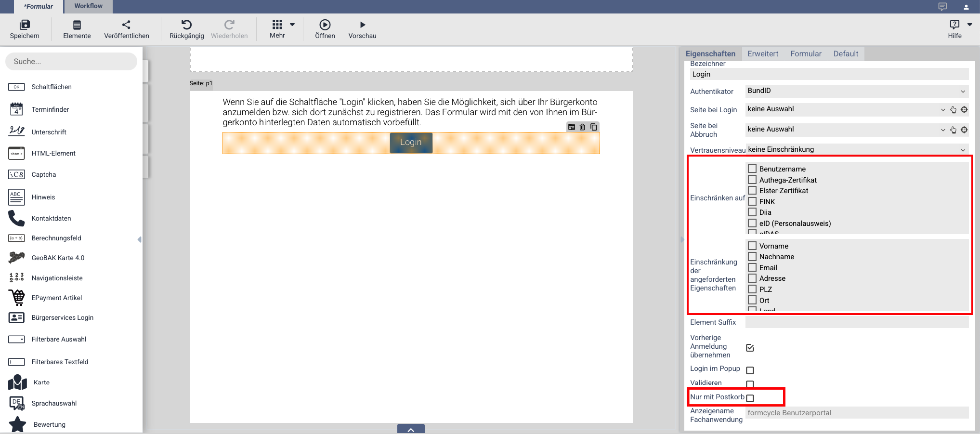Select the Schaltflächen element

(x=52, y=87)
